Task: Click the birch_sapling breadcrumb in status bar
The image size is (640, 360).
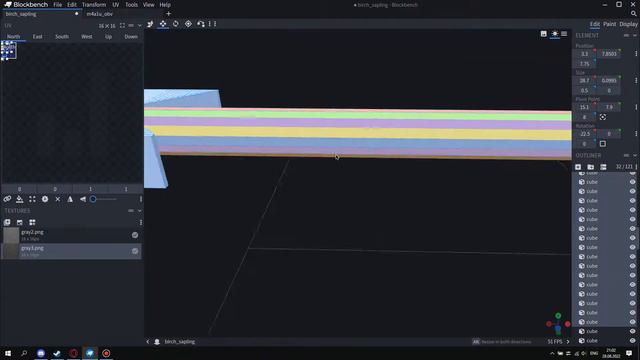Action: (180, 342)
